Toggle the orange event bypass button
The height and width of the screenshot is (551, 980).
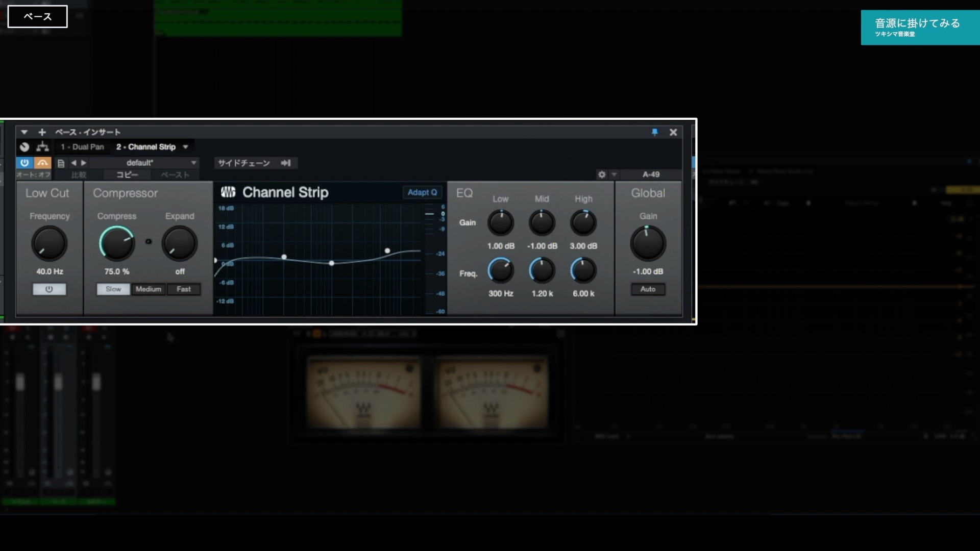coord(42,163)
